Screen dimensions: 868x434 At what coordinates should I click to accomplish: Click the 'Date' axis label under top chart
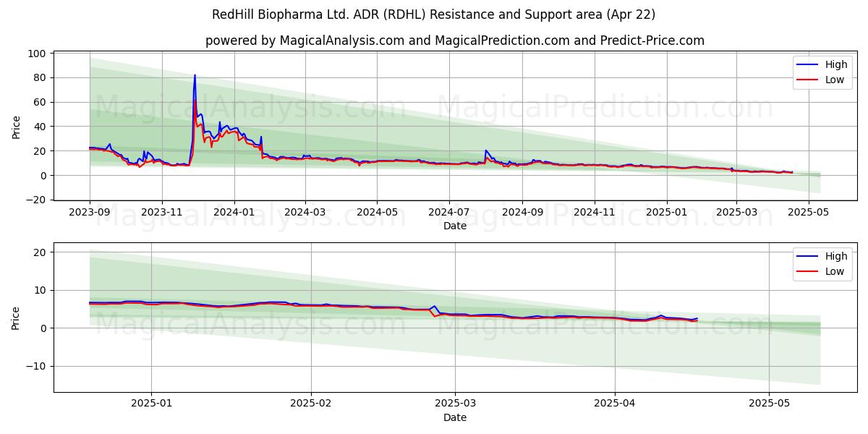pos(455,226)
